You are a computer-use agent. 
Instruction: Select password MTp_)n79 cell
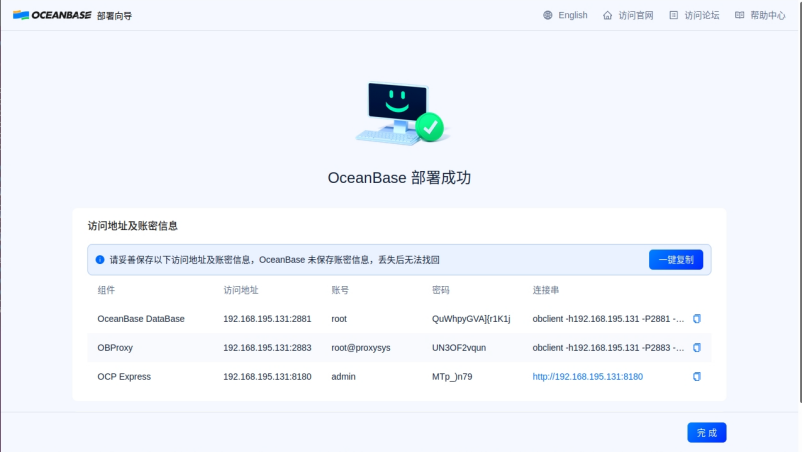452,377
